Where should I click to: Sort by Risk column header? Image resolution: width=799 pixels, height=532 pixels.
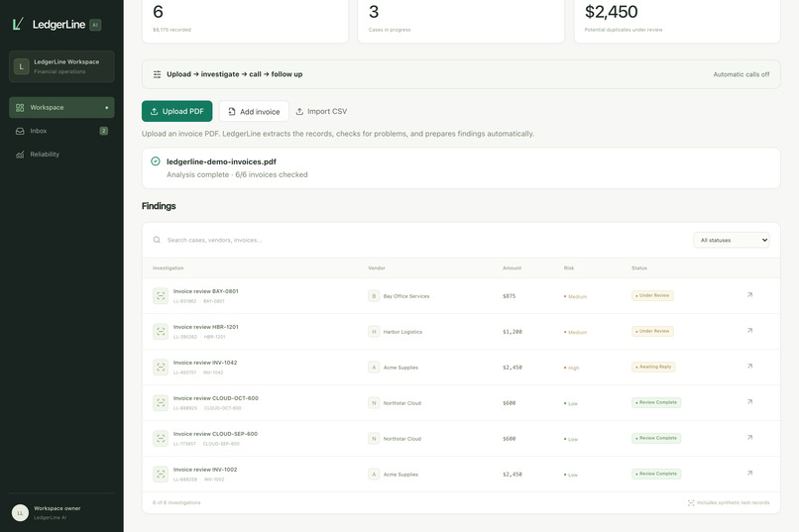coord(569,267)
